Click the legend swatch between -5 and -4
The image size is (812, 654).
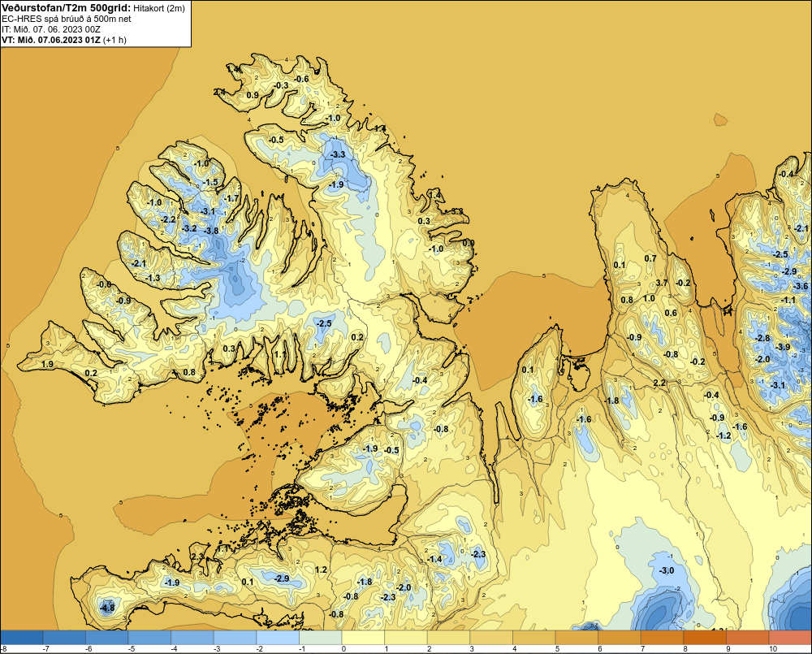click(x=149, y=637)
